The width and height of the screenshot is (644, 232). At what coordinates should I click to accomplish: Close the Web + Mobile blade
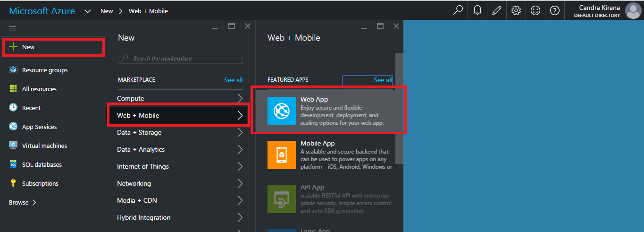(396, 26)
